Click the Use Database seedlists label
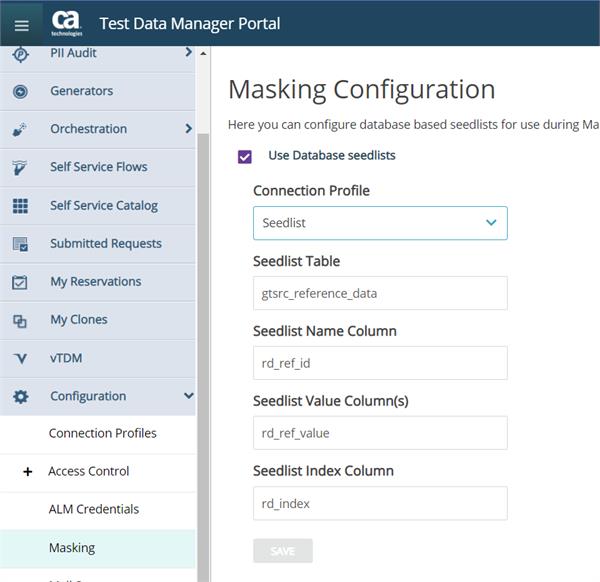The image size is (600, 582). [x=332, y=156]
